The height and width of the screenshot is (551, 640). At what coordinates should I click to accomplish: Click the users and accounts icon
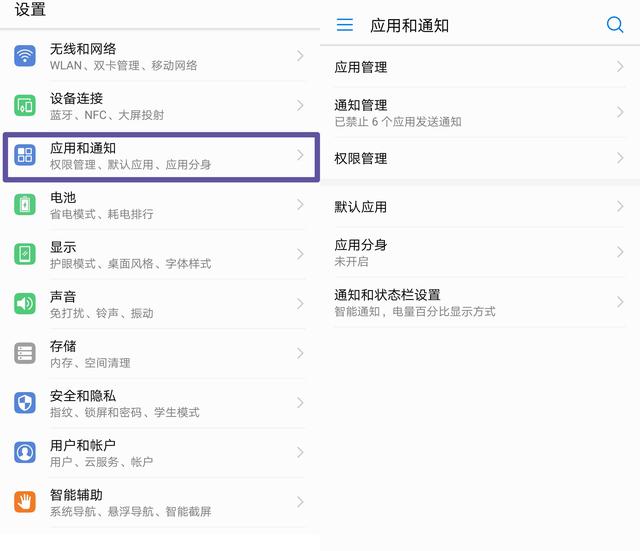point(25,452)
